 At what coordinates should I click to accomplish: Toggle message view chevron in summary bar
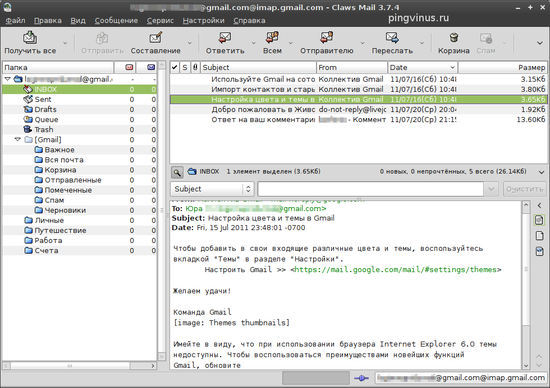541,172
